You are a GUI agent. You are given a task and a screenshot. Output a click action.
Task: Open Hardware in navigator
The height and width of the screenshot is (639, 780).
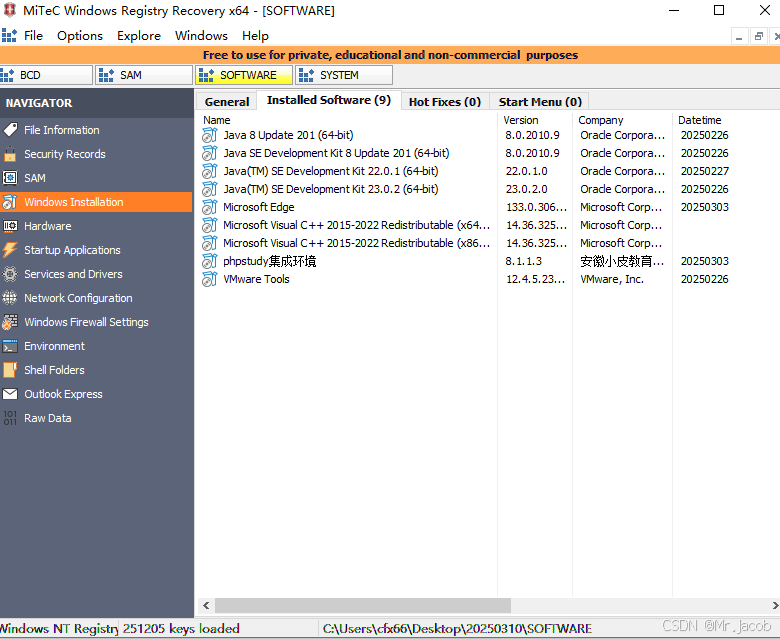click(x=97, y=226)
